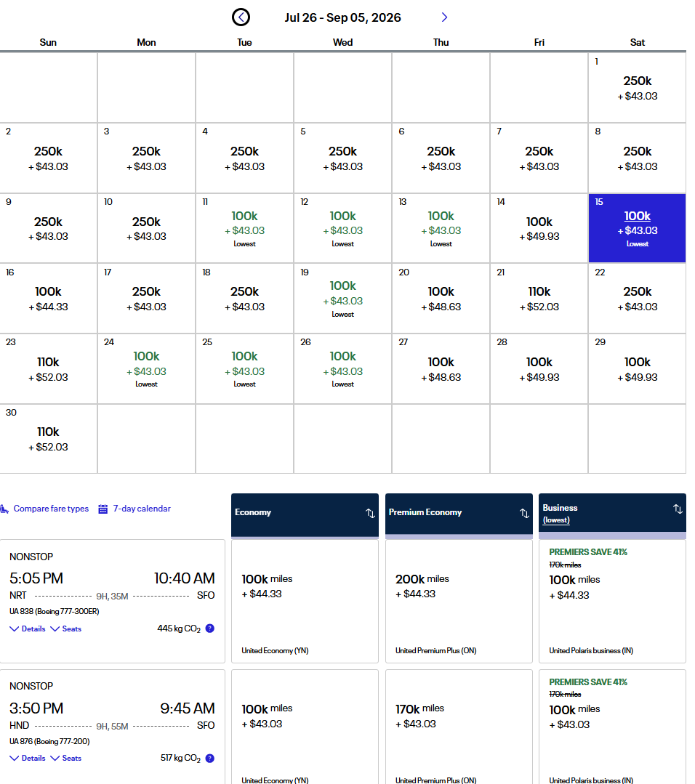Screen dimensions: 695x784
Task: Pick August 24 on the calendar
Action: pyautogui.click(x=146, y=368)
